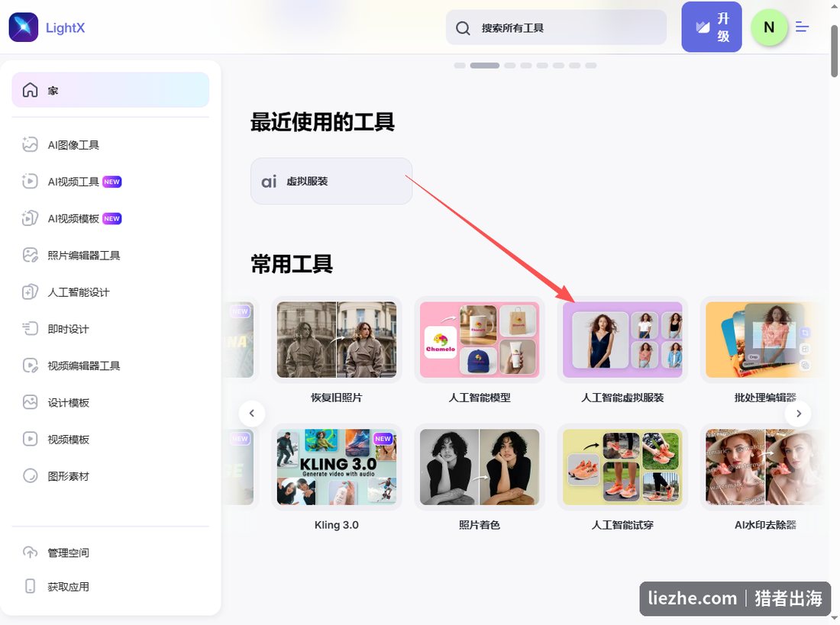Select the first carousel indicator dot
This screenshot has height=625, width=840.
(x=460, y=66)
